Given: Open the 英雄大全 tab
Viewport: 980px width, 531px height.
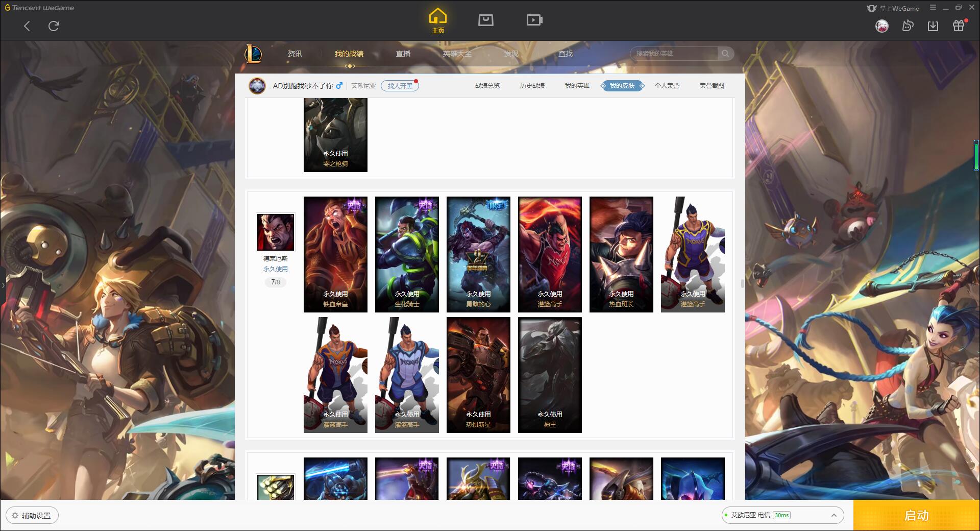Looking at the screenshot, I should point(457,54).
